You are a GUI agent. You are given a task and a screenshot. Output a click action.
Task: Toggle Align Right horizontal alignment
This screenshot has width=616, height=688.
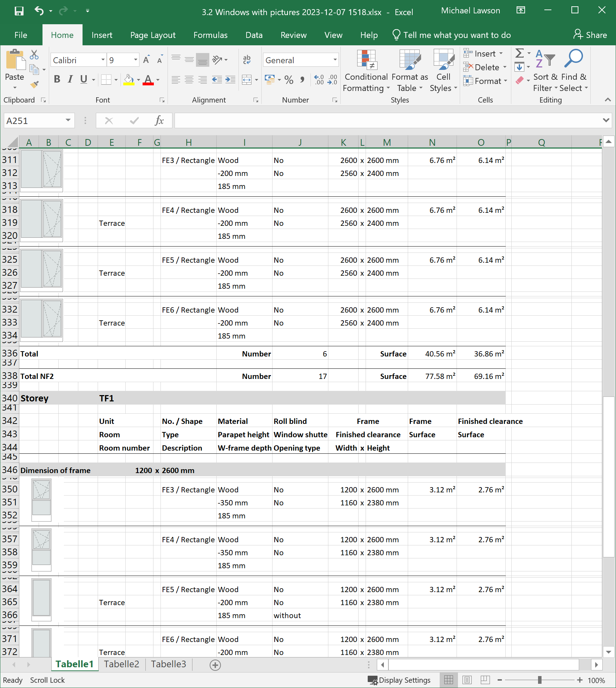(203, 80)
